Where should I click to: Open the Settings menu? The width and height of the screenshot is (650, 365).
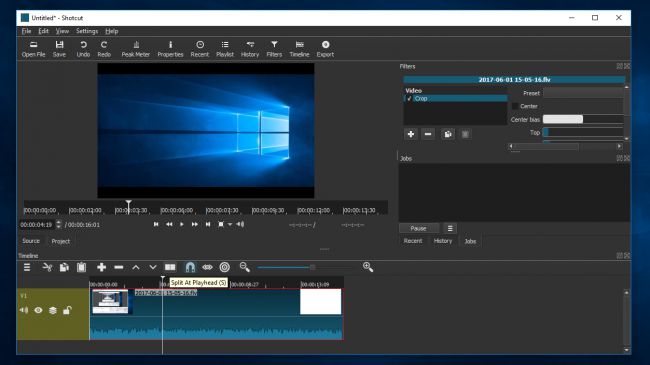87,31
